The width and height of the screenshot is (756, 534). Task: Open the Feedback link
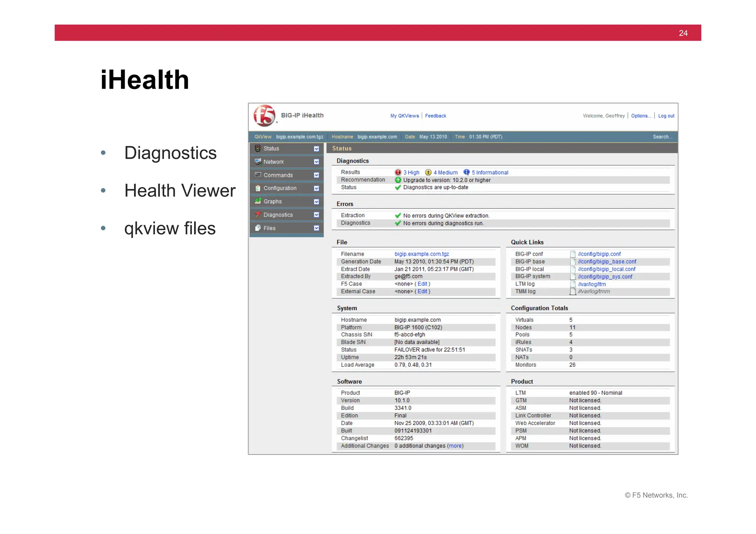coord(436,116)
